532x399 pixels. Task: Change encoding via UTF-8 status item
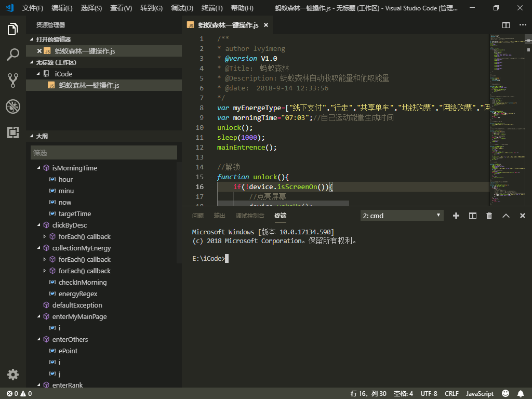(x=429, y=394)
